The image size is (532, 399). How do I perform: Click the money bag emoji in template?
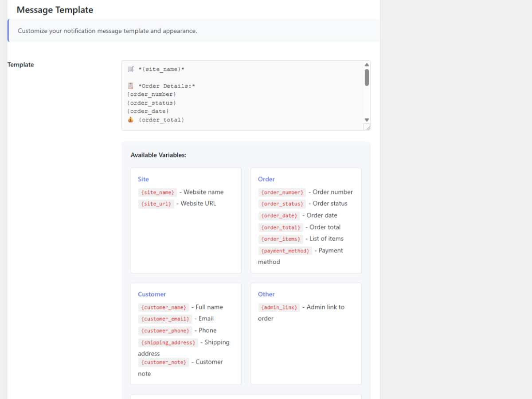(x=130, y=120)
